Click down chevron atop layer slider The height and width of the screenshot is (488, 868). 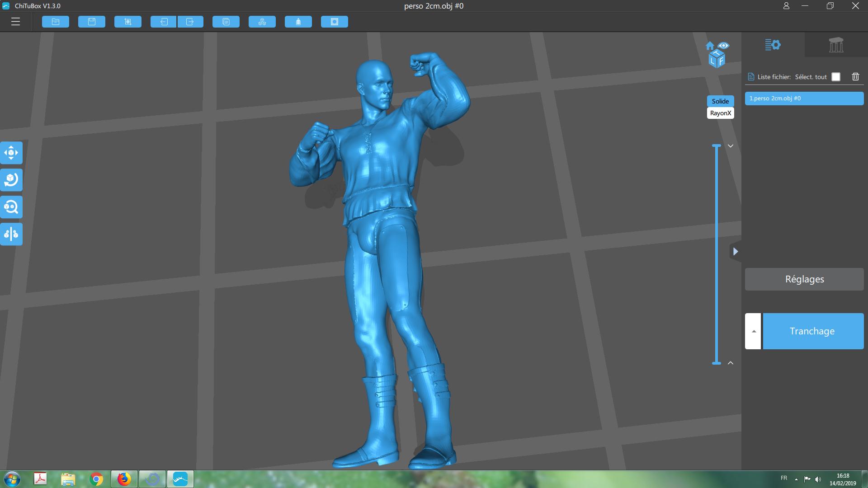pos(731,146)
